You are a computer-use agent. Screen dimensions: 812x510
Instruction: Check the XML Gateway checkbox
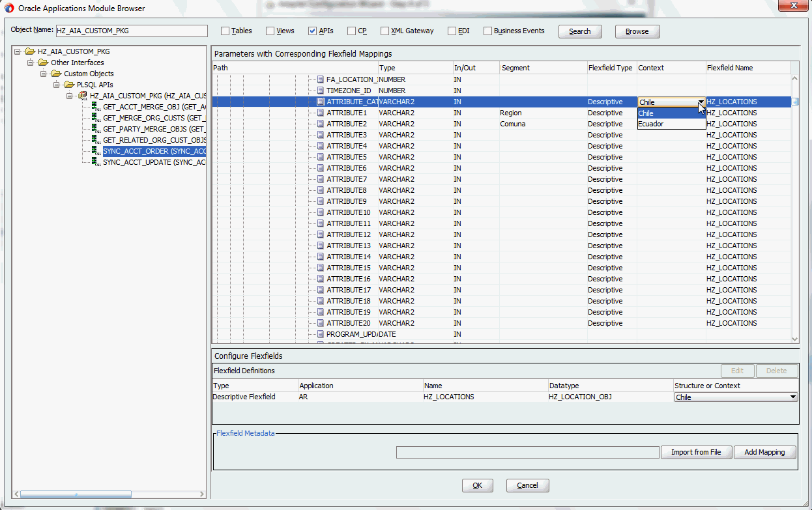coord(384,31)
